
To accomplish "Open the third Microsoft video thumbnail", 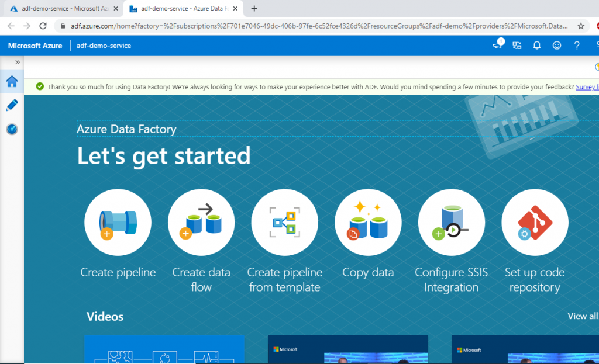I will 525,349.
